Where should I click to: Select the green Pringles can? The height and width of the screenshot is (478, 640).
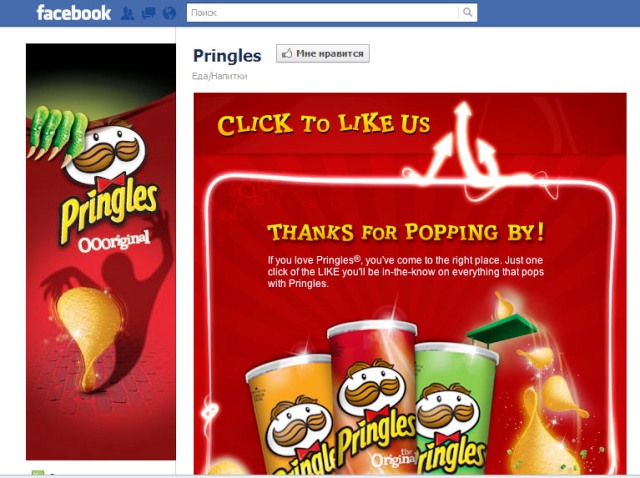click(455, 410)
